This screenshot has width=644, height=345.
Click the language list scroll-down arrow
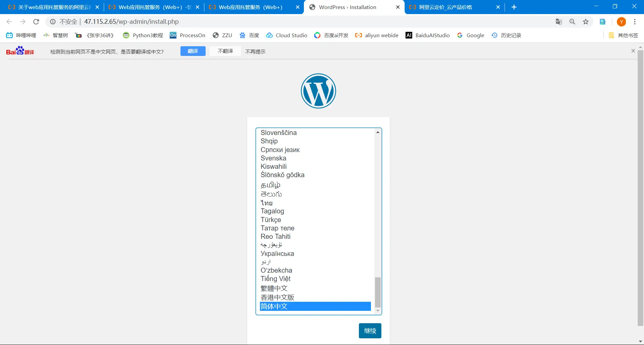pos(378,311)
